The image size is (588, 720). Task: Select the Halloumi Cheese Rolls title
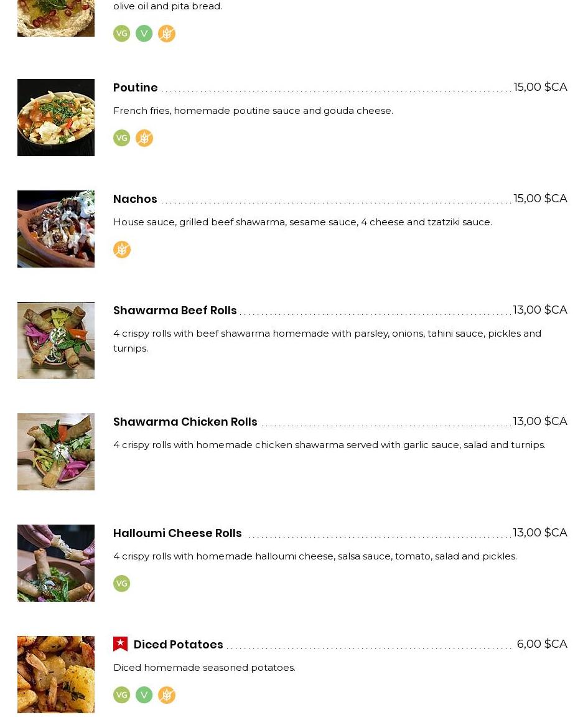tap(177, 533)
